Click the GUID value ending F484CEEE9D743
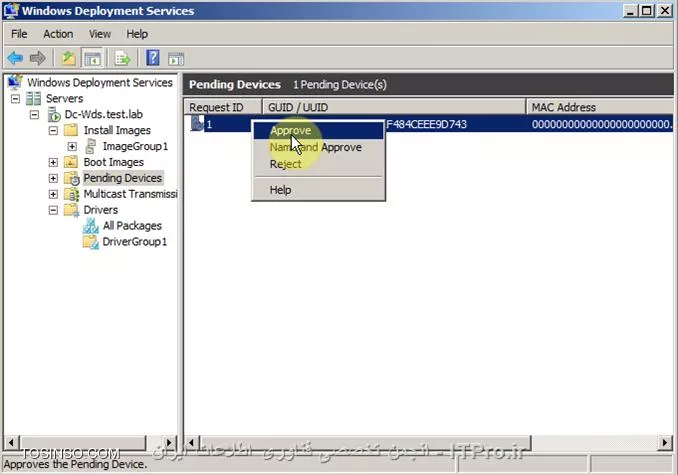This screenshot has height=475, width=678. tap(427, 124)
